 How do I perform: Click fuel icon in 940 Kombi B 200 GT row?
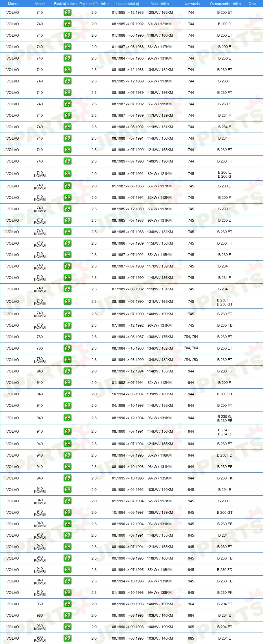tap(67, 512)
